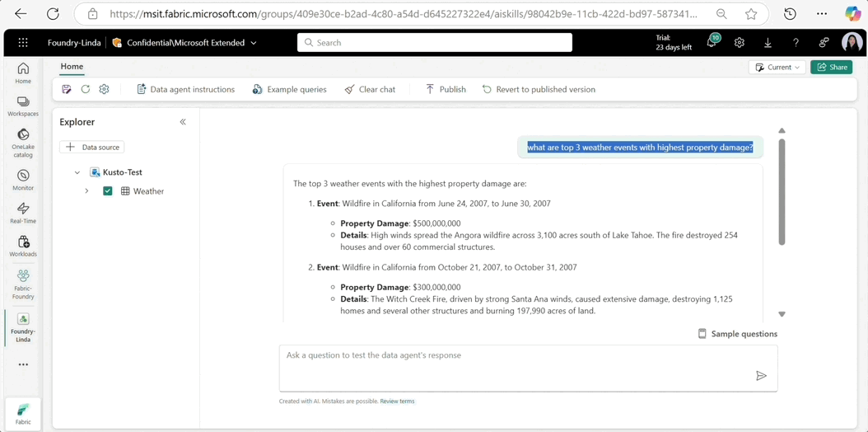
Task: Click the Trial 23 days left indicator
Action: click(x=674, y=43)
